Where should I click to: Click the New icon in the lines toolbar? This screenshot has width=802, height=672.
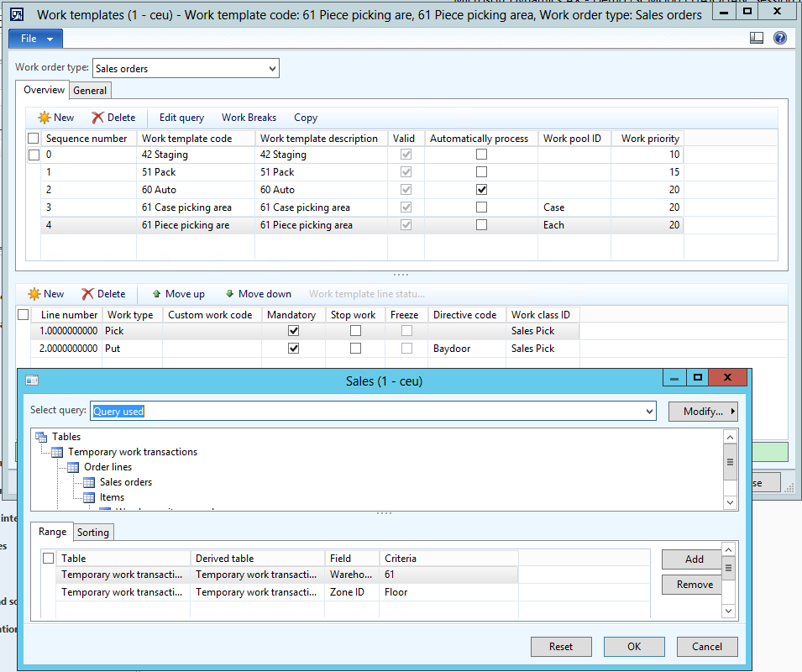(x=34, y=294)
